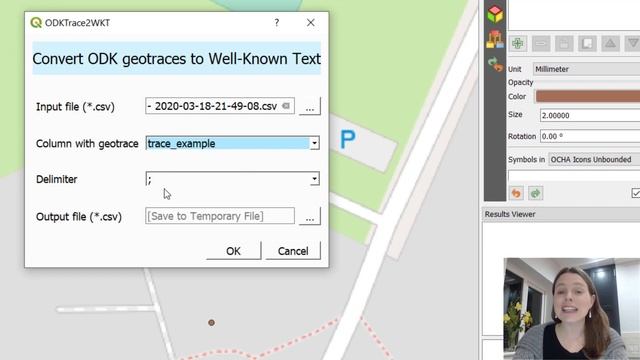Open 3D cube layer styling tab icon
This screenshot has width=640, height=360.
495,14
